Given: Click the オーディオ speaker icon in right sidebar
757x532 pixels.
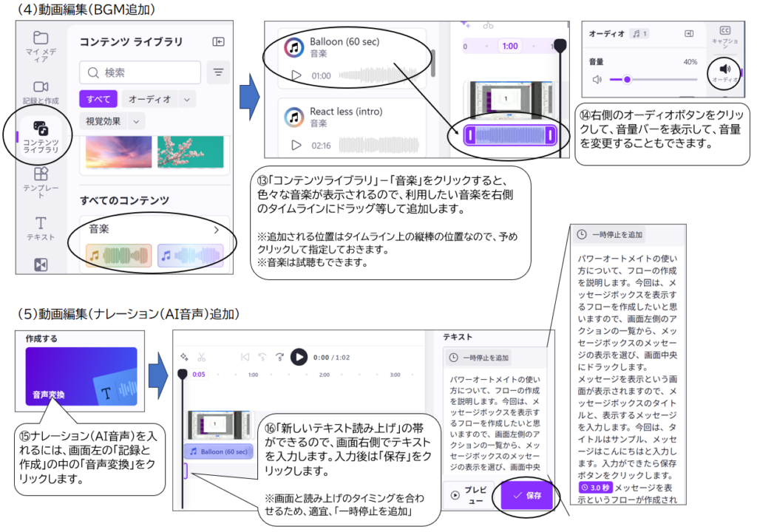Looking at the screenshot, I should (x=724, y=71).
